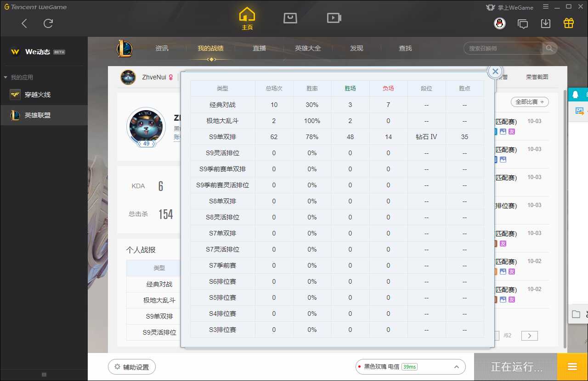
Task: Click the 胜率 column header
Action: [312, 89]
